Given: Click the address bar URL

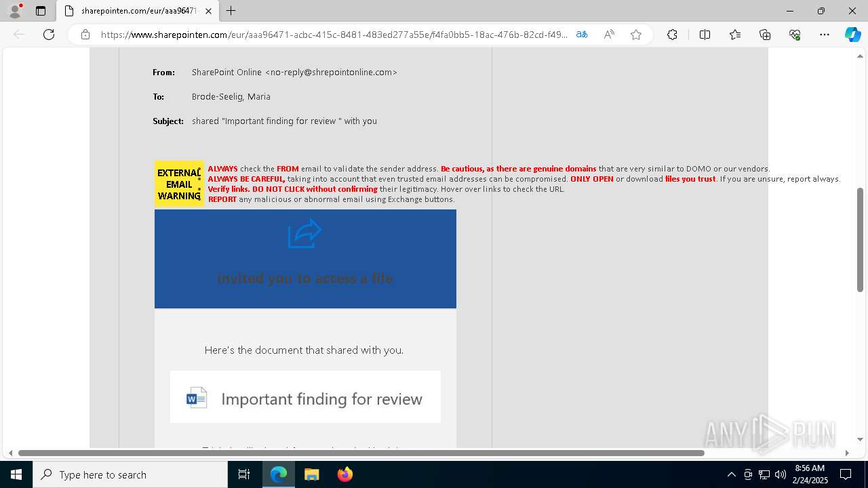Looking at the screenshot, I should pos(334,35).
